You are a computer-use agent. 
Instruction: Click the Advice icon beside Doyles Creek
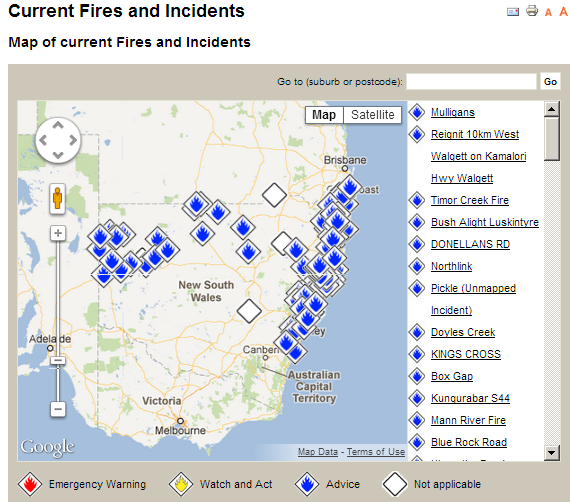click(417, 332)
